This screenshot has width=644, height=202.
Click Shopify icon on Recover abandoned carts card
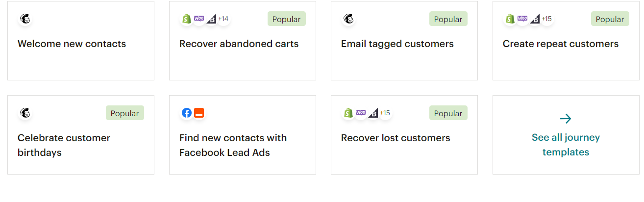pos(187,19)
